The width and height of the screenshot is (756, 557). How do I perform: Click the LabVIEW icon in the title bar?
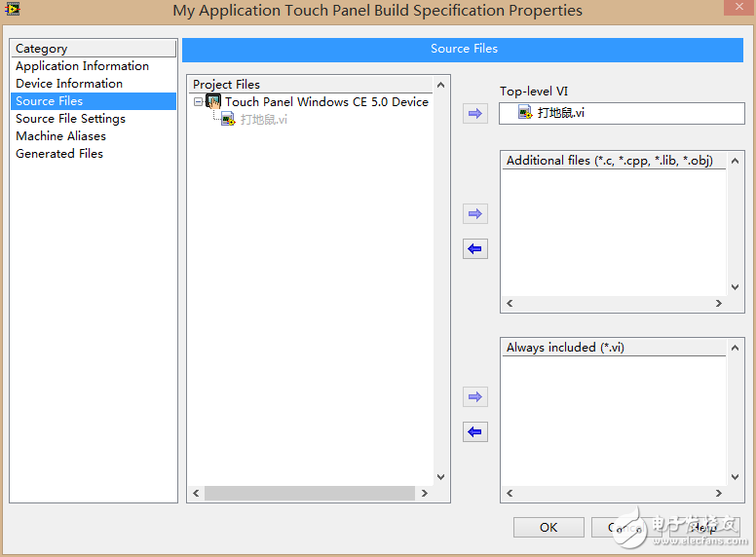click(12, 9)
